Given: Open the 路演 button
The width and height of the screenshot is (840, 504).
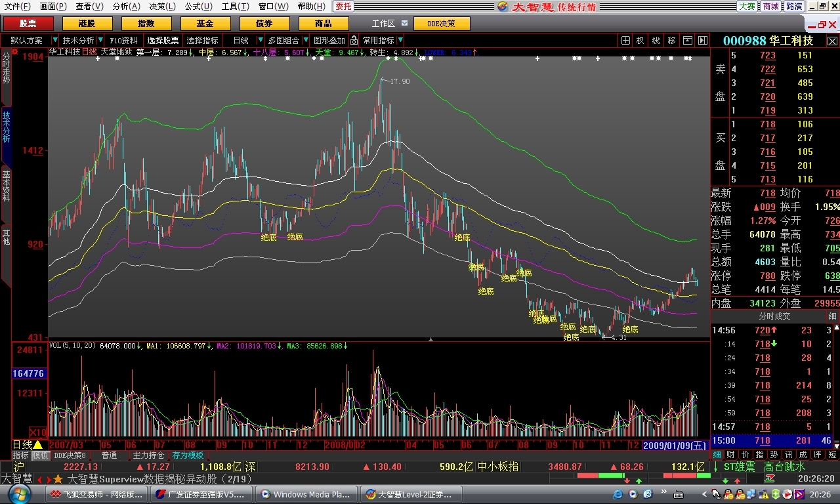Looking at the screenshot, I should pos(794,7).
